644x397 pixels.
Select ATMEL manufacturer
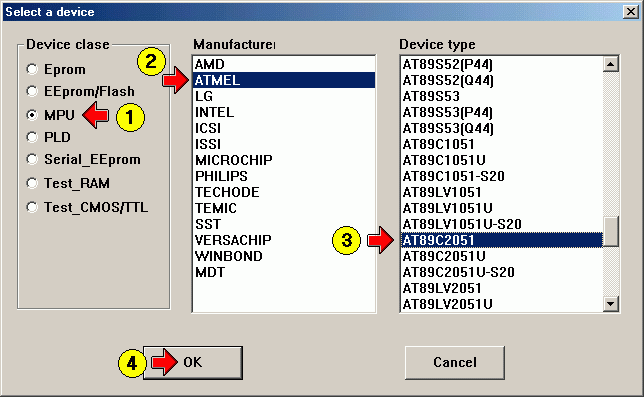pos(283,80)
